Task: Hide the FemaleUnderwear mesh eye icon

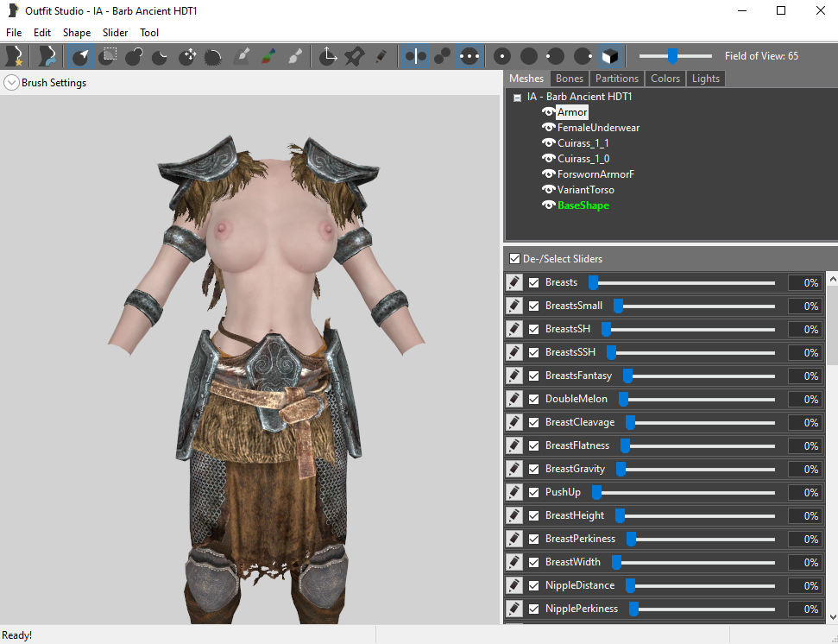Action: pos(548,127)
